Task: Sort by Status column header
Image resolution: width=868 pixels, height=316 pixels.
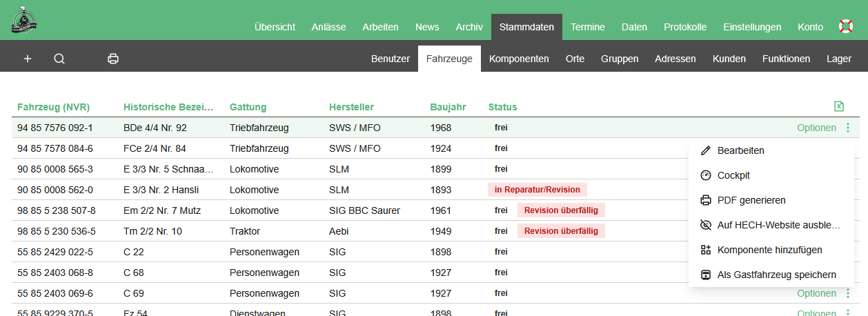Action: pos(502,107)
